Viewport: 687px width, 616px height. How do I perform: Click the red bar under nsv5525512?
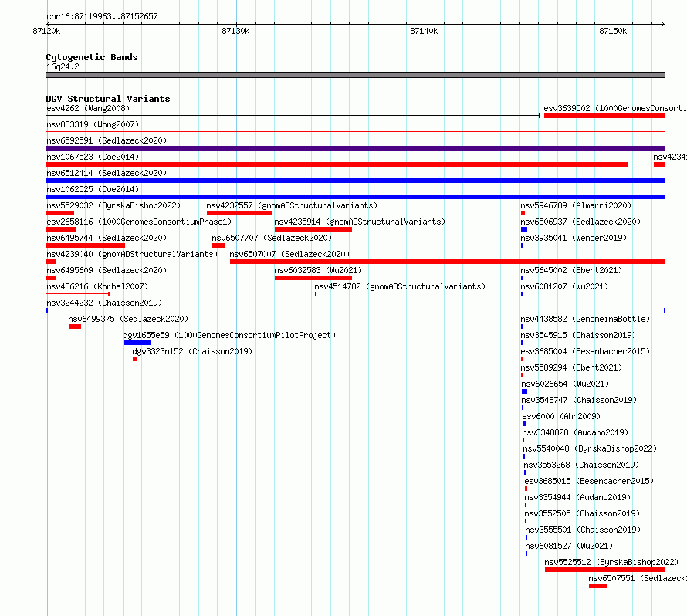click(605, 570)
